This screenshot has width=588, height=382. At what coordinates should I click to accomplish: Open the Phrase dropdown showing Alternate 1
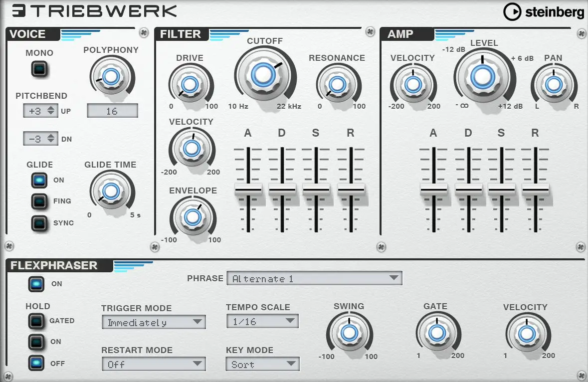tap(314, 279)
